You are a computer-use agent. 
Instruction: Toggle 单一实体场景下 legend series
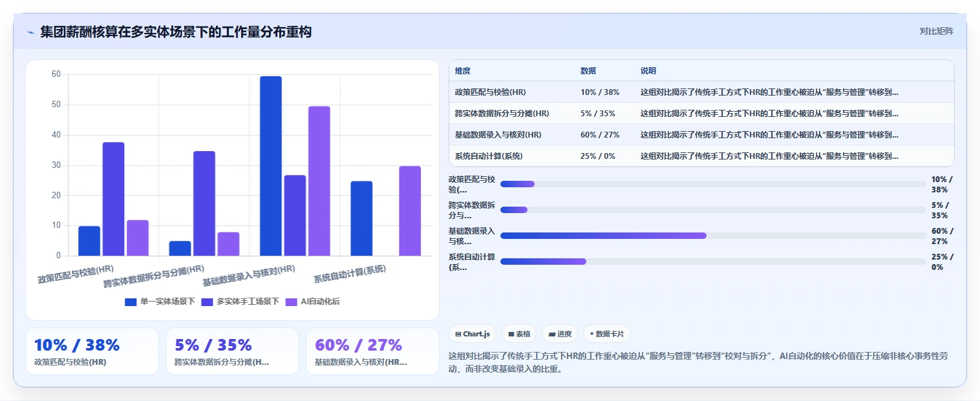click(160, 302)
